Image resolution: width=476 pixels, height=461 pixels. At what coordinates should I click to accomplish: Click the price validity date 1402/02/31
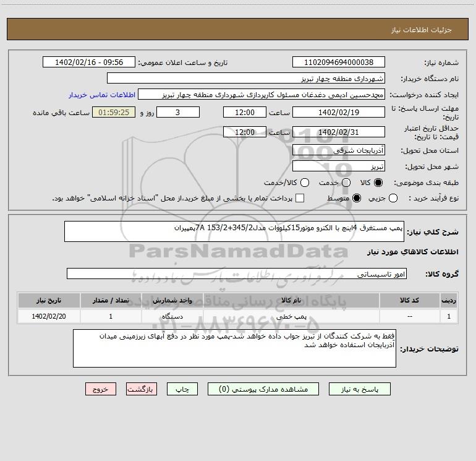[x=339, y=132]
